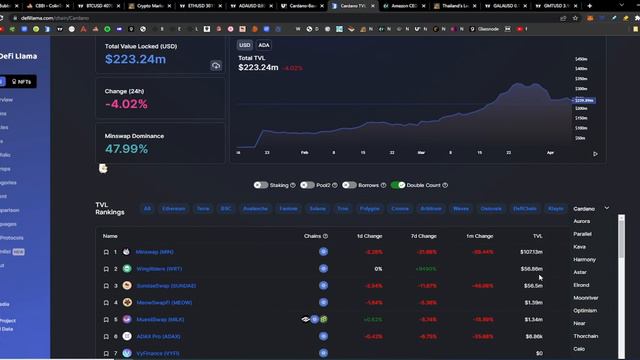Select Moonriver from chain dropdown
The height and width of the screenshot is (360, 640).
586,298
